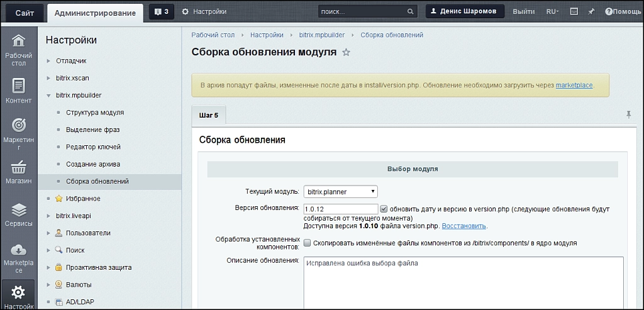Click the Восстановить link
Viewport: 644px width, 310px height.
(x=464, y=226)
